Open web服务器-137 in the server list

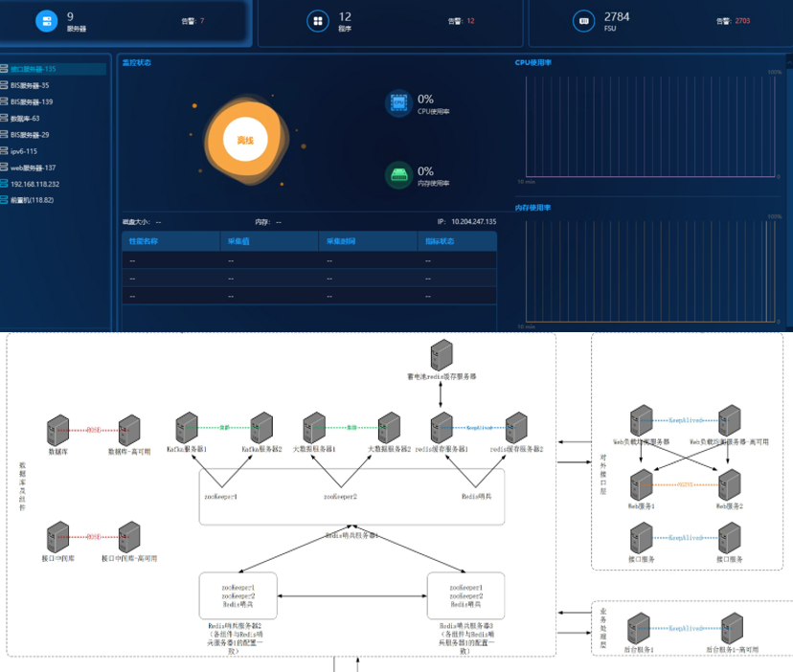33,168
